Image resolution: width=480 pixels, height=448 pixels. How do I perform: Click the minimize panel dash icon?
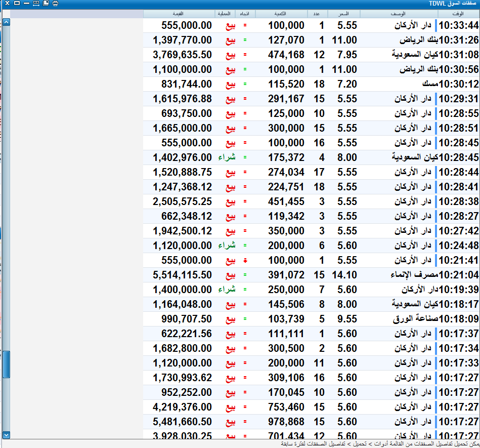coord(27,4)
